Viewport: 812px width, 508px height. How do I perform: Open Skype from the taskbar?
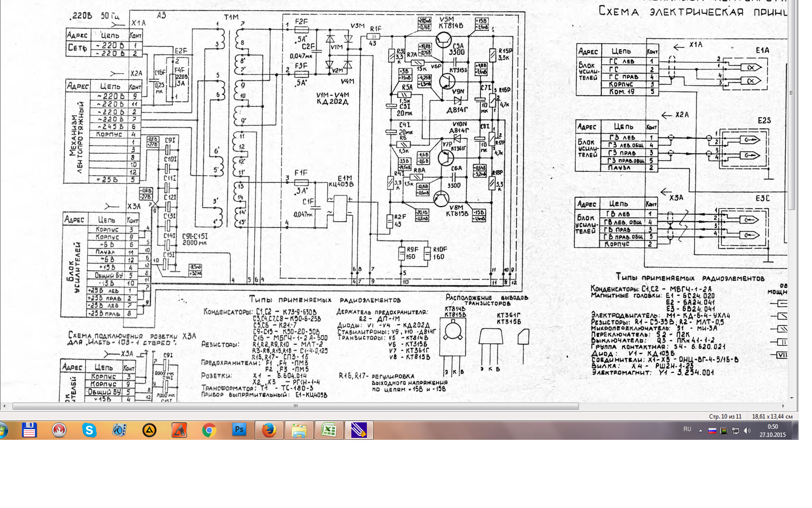[89, 430]
